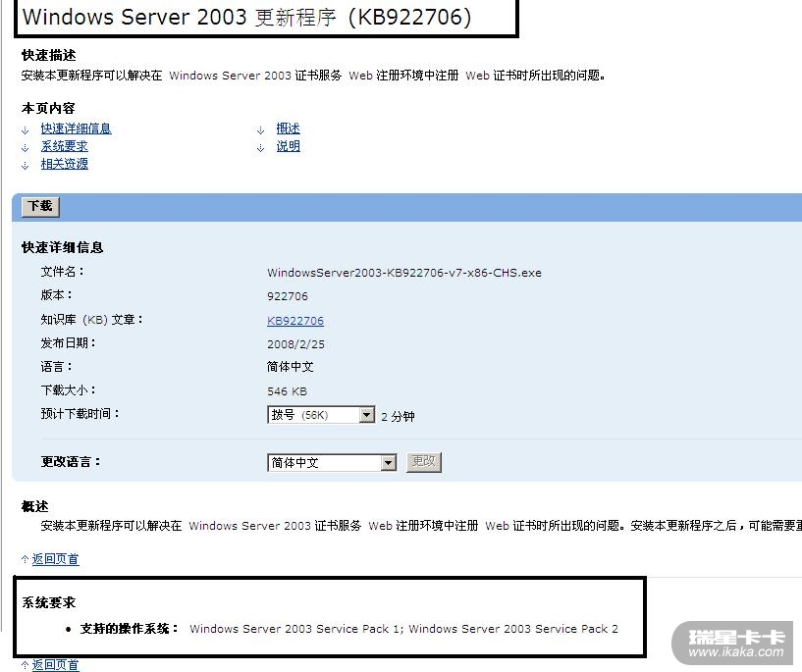Image resolution: width=802 pixels, height=672 pixels.
Task: Open the 相关资源 link
Action: pos(65,164)
